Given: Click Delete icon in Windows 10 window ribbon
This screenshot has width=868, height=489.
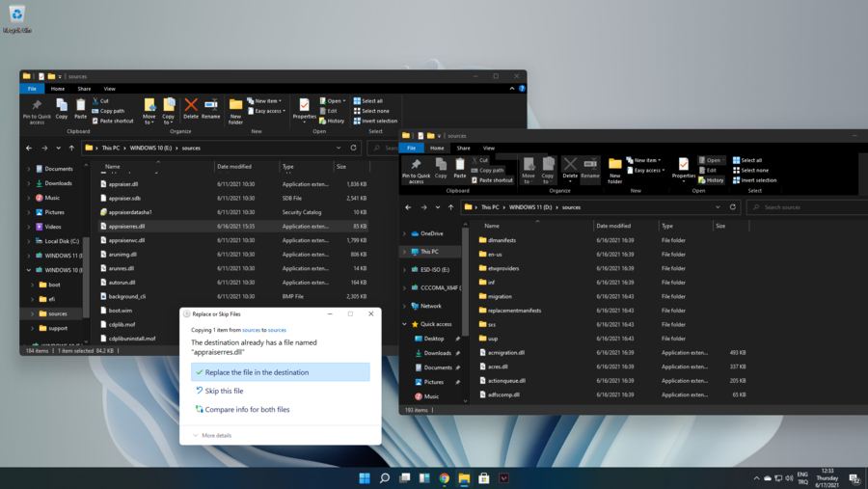Looking at the screenshot, I should click(x=191, y=107).
